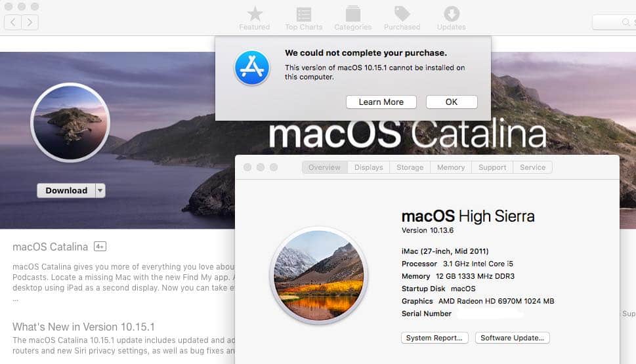Click the 'Serial Number' label

pos(427,313)
